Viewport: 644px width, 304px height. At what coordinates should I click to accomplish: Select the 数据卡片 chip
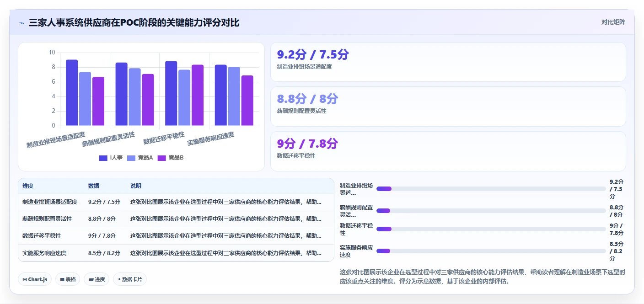[130, 279]
